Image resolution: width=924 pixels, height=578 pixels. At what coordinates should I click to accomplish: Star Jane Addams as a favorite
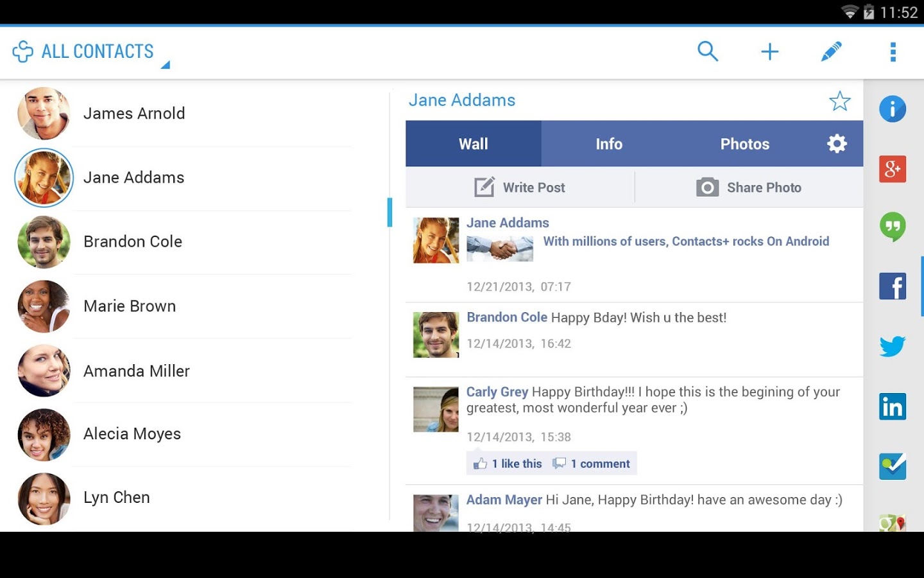point(840,101)
